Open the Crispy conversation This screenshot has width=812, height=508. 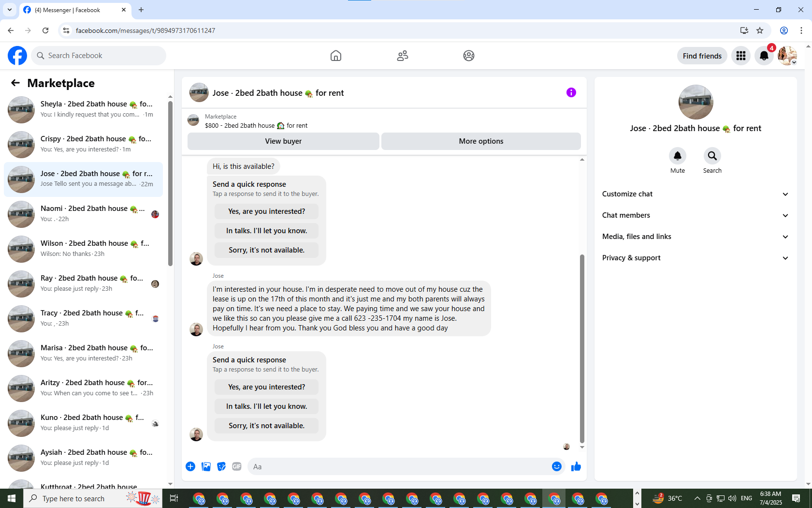click(x=84, y=145)
